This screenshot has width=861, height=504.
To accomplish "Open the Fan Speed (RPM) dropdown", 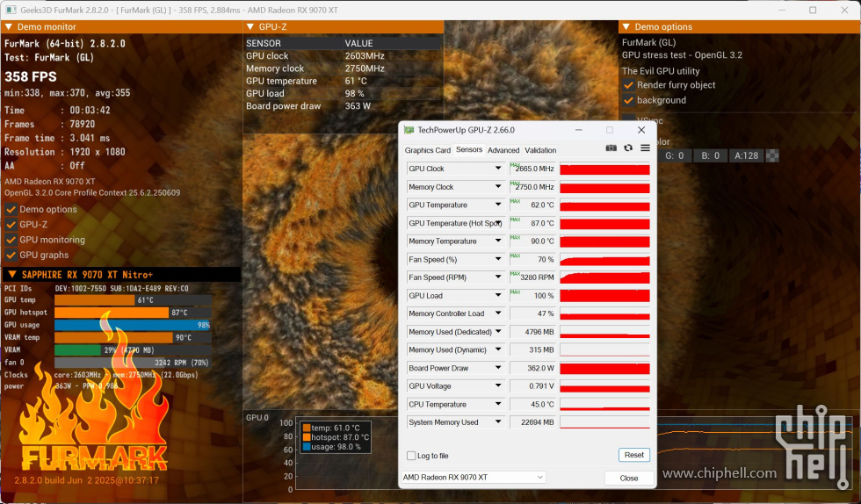I will (498, 277).
